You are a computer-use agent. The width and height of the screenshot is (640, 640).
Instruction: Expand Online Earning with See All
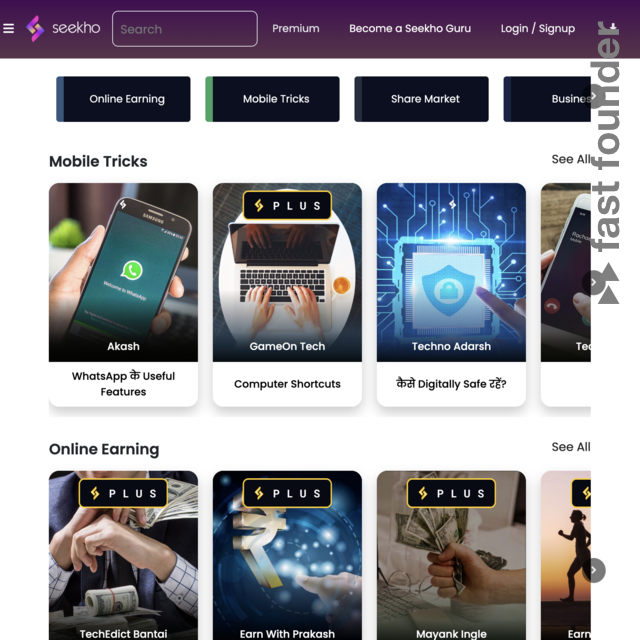point(571,447)
